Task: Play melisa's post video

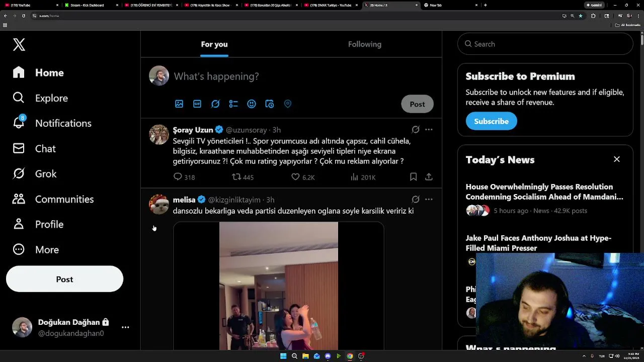Action: click(x=278, y=286)
